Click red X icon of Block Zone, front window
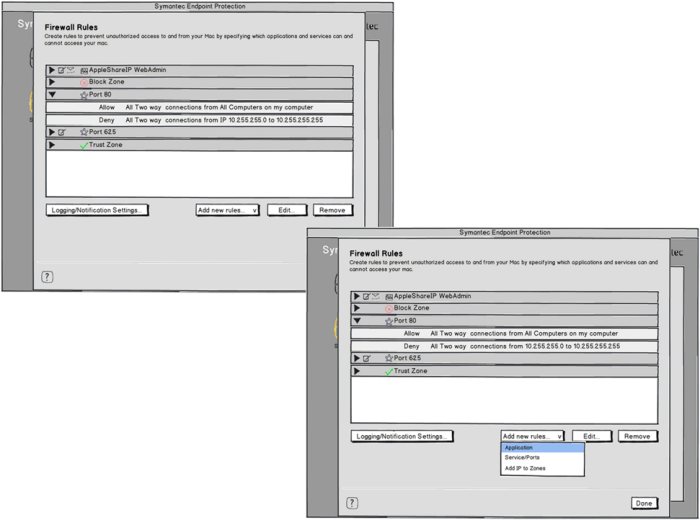The width and height of the screenshot is (700, 520). tap(389, 309)
